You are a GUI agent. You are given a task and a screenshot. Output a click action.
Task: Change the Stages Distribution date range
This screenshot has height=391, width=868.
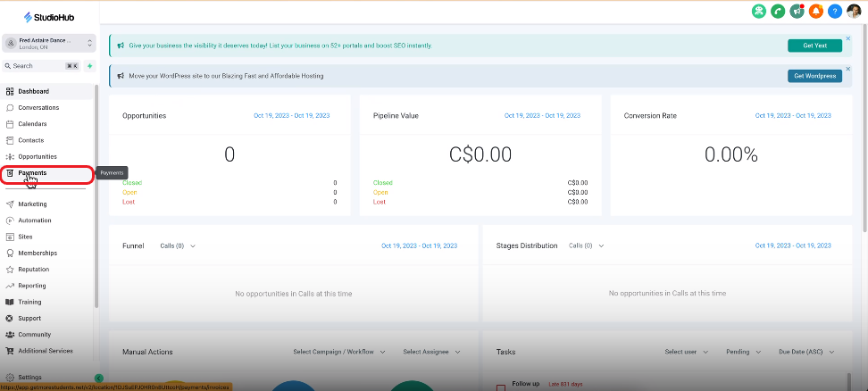point(793,245)
